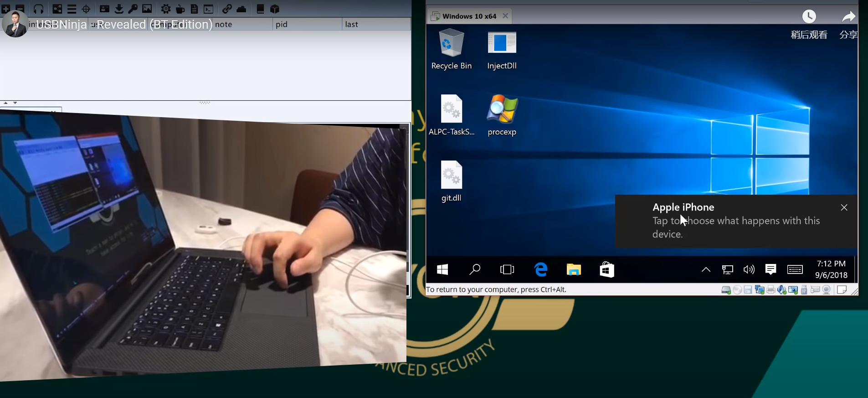Screen dimensions: 868x398
Task: Click the taskbar search magnifier
Action: [x=475, y=269]
